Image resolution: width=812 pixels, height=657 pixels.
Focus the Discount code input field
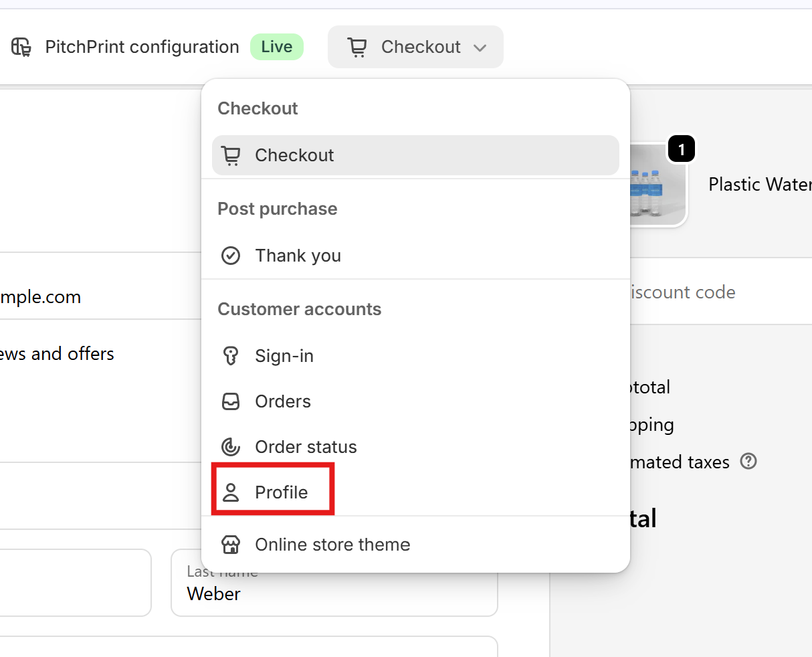pos(721,292)
